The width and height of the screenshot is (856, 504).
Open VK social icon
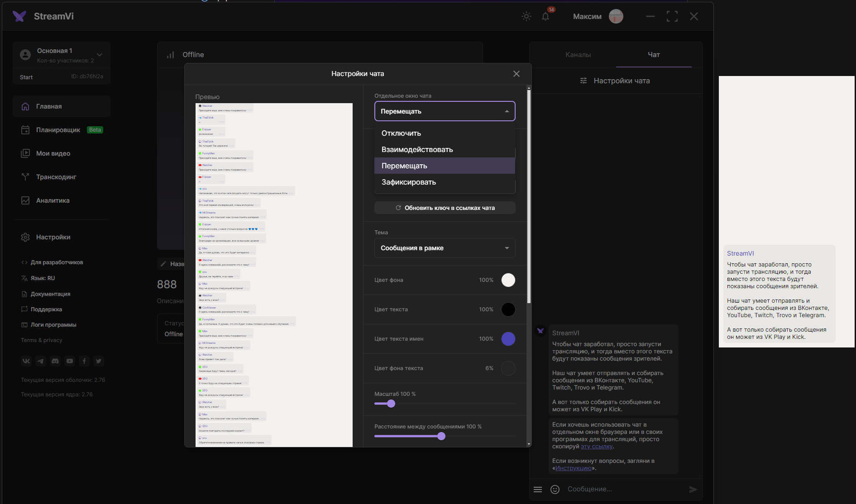coord(26,361)
